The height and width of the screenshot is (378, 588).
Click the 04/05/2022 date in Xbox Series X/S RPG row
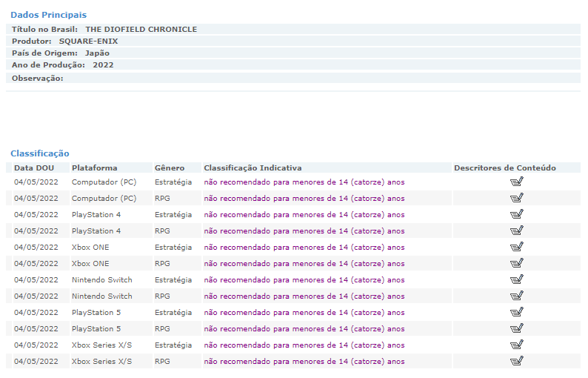point(36,362)
